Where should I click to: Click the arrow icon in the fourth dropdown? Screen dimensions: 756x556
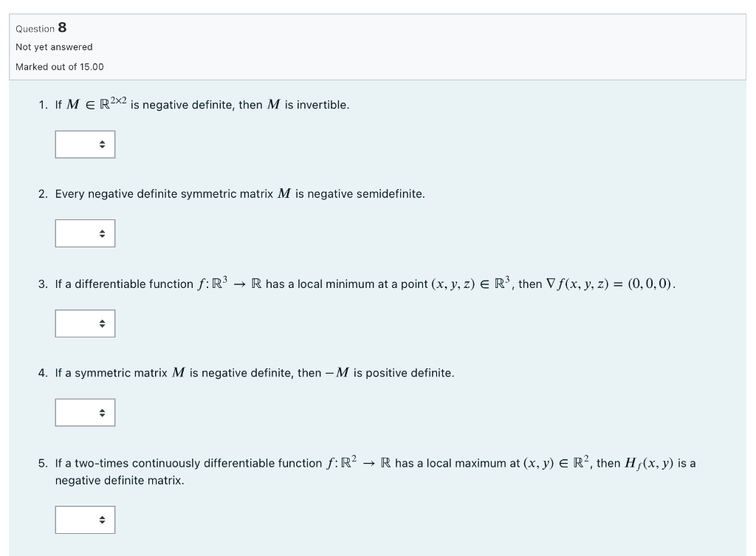click(103, 412)
